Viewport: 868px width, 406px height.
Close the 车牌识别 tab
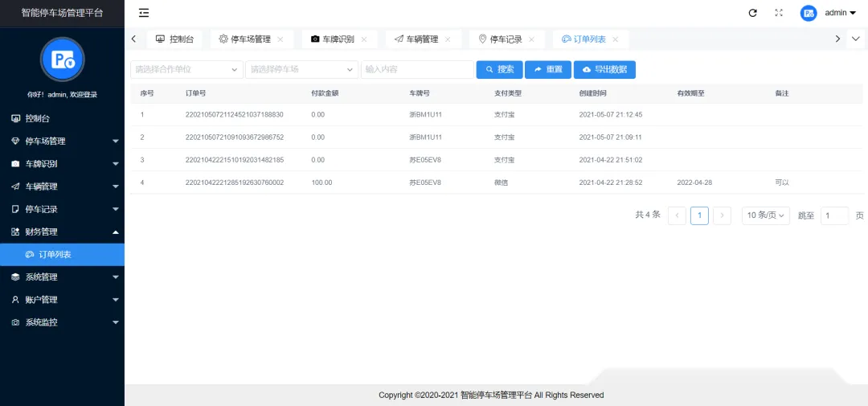tap(364, 39)
